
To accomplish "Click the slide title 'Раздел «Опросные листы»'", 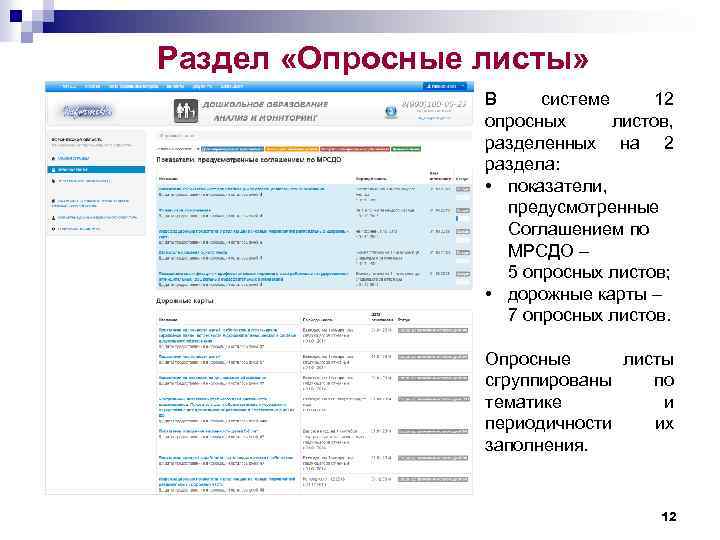I will point(372,58).
